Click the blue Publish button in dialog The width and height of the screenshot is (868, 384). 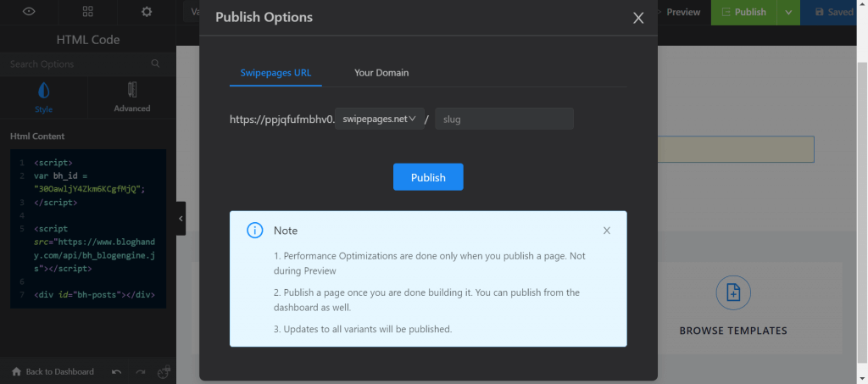coord(428,177)
